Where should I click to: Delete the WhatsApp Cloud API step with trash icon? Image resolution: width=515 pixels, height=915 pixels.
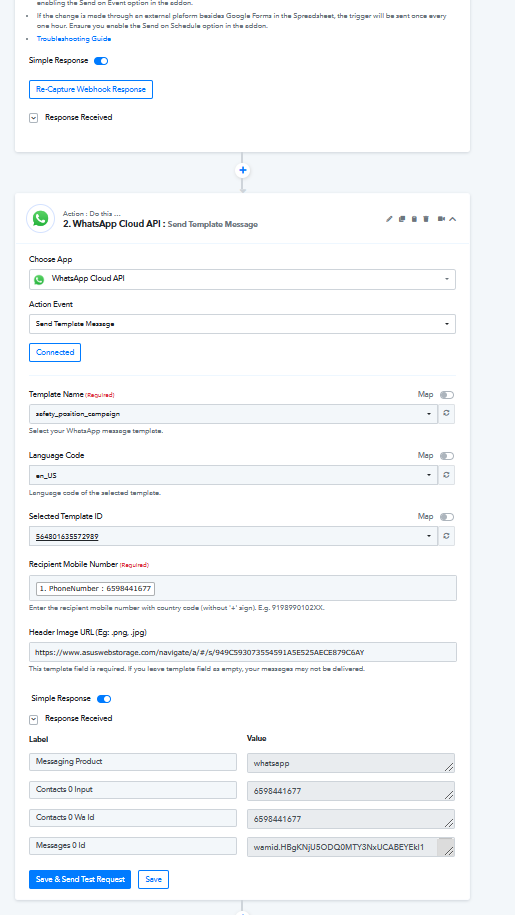pyautogui.click(x=426, y=219)
